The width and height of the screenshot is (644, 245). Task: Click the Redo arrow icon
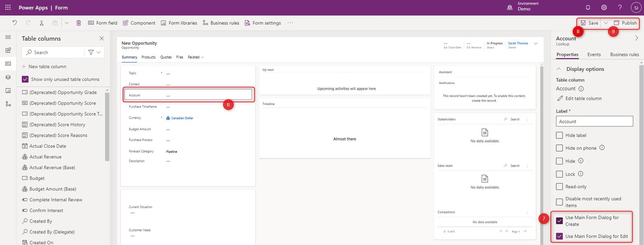coord(28,23)
